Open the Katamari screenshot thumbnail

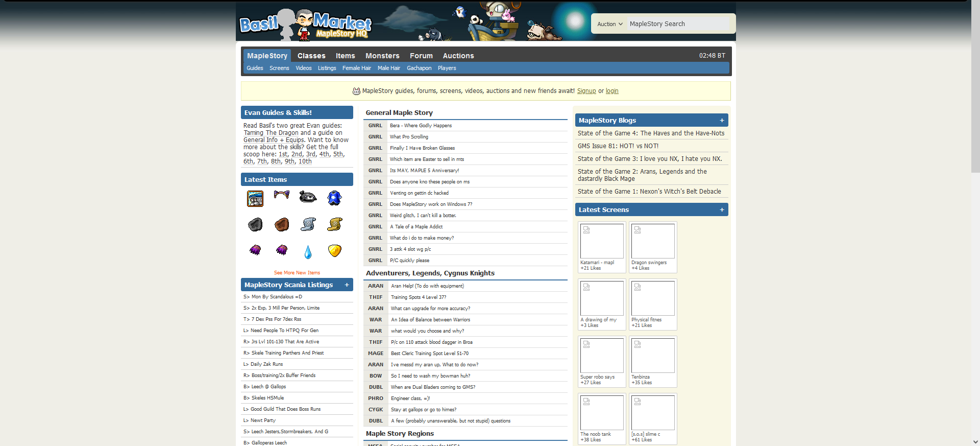tap(602, 241)
